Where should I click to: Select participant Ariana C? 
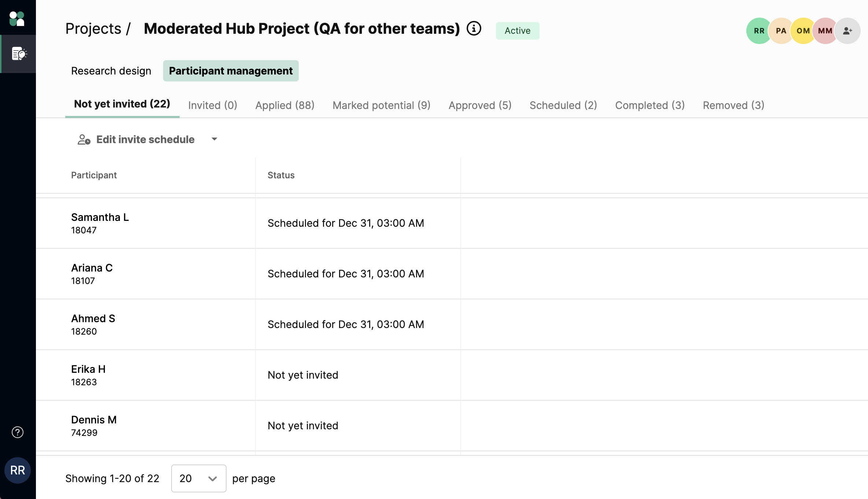tap(92, 268)
